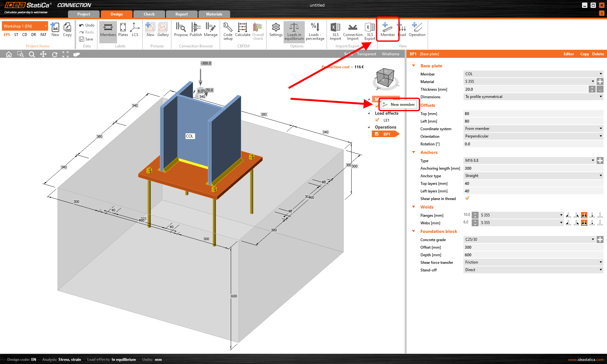
Task: Click the Delete button for BP1
Action: pyautogui.click(x=598, y=54)
